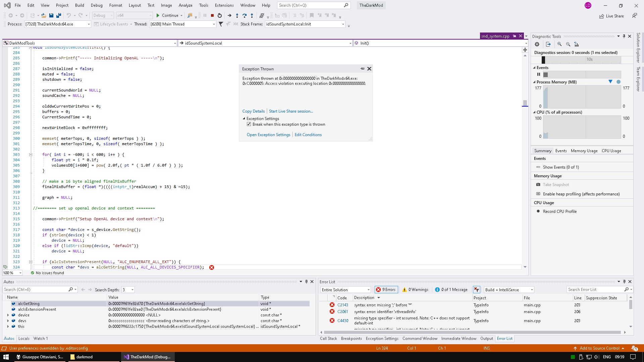Open the feedback icon in the title bar
Image resolution: width=644 pixels, height=362 pixels.
coord(634,16)
